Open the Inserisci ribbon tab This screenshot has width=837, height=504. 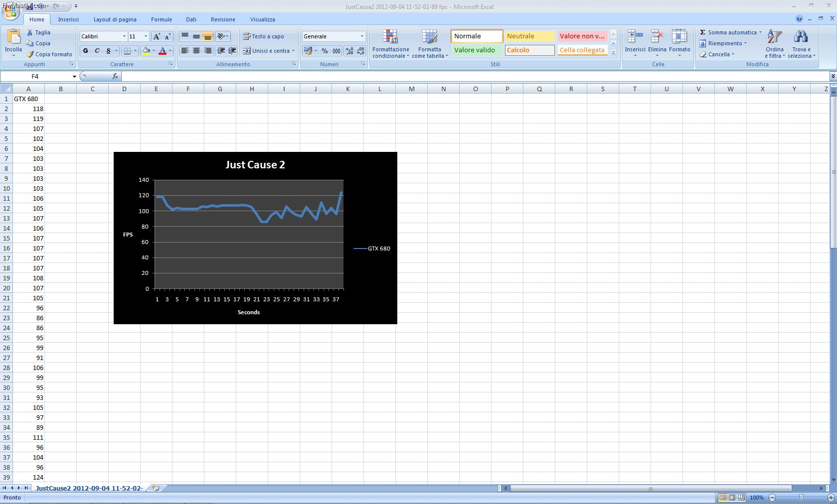click(68, 19)
